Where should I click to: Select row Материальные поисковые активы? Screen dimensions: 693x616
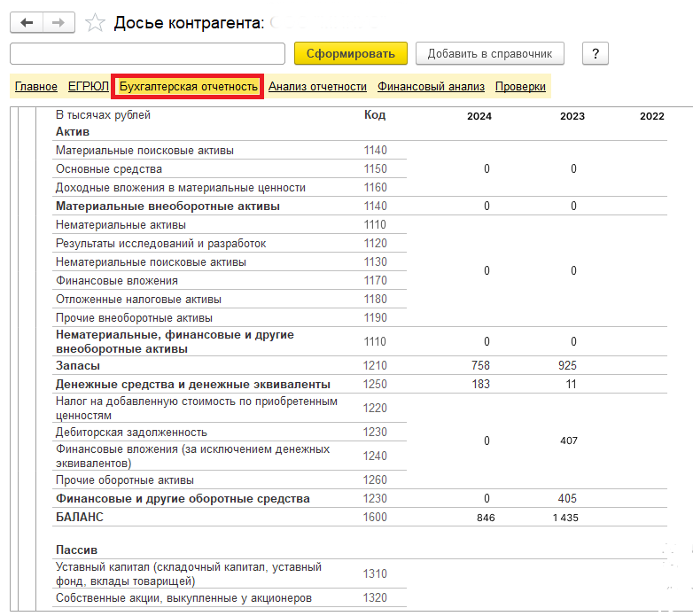click(x=144, y=151)
